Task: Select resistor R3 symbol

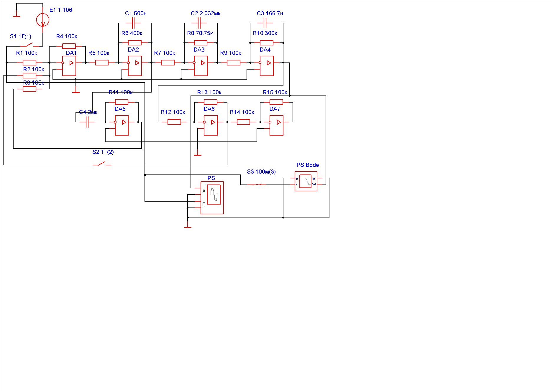Action: (29, 89)
